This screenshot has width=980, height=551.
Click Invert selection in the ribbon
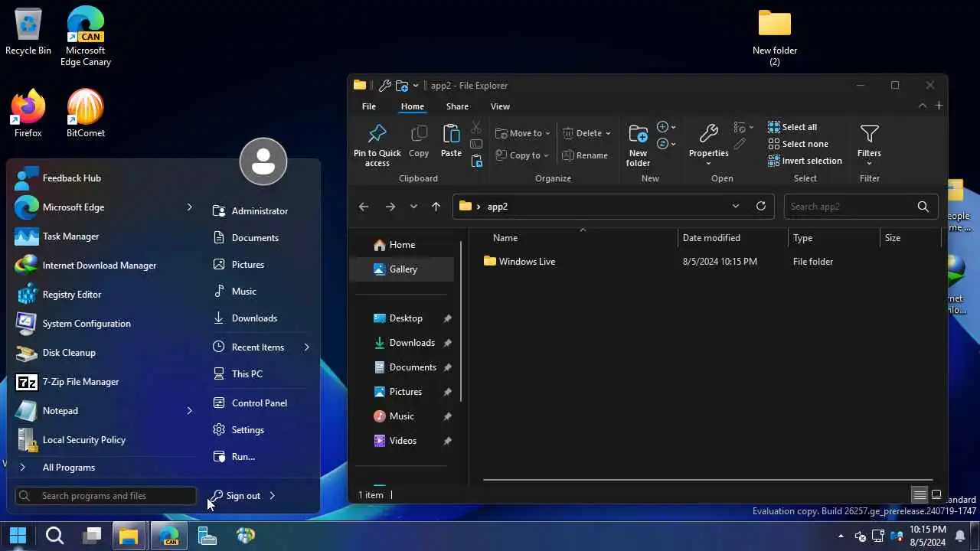point(805,161)
